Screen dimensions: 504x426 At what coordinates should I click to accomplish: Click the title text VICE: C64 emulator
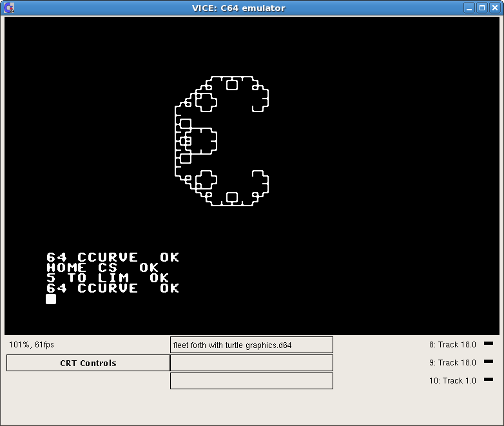click(238, 8)
